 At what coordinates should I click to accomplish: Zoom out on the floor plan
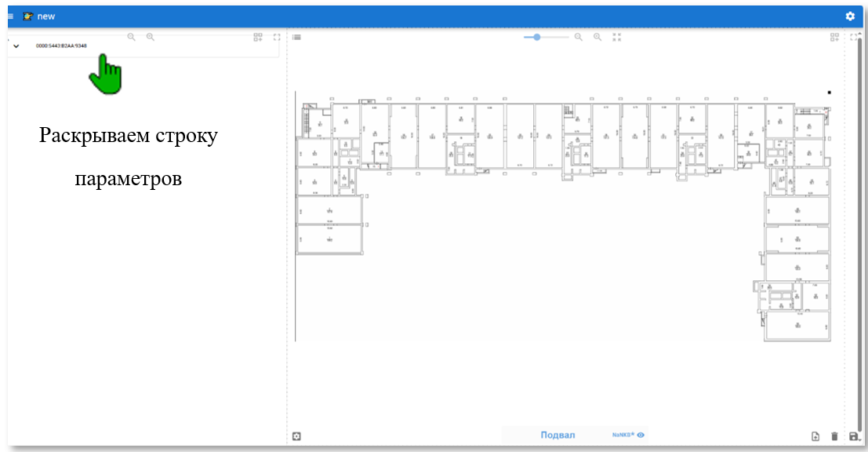tap(579, 37)
